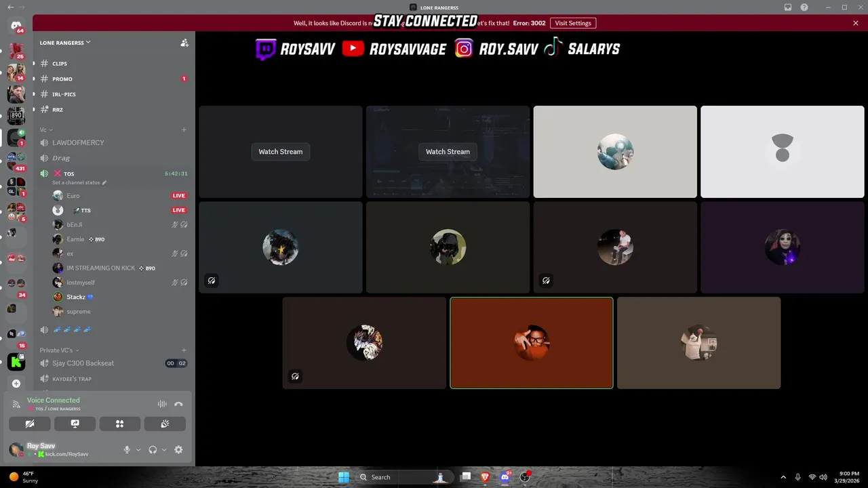This screenshot has width=868, height=488.
Task: Create a channel in Private VC's category
Action: pyautogui.click(x=184, y=350)
